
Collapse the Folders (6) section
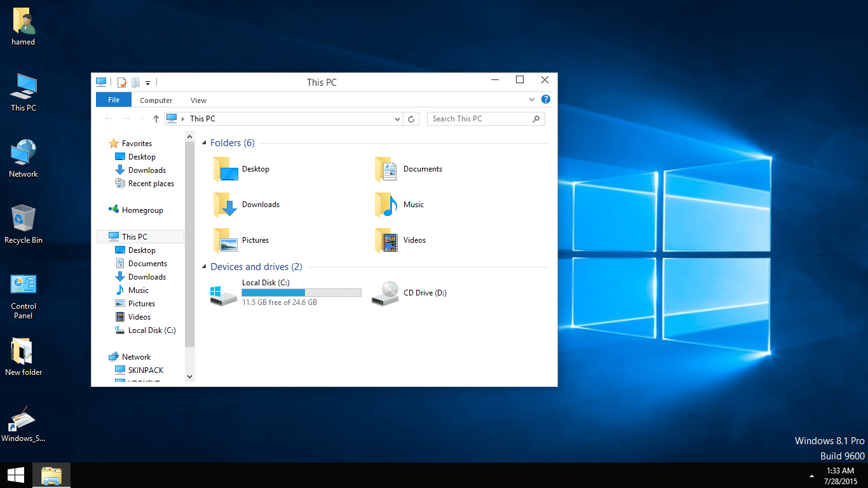204,142
